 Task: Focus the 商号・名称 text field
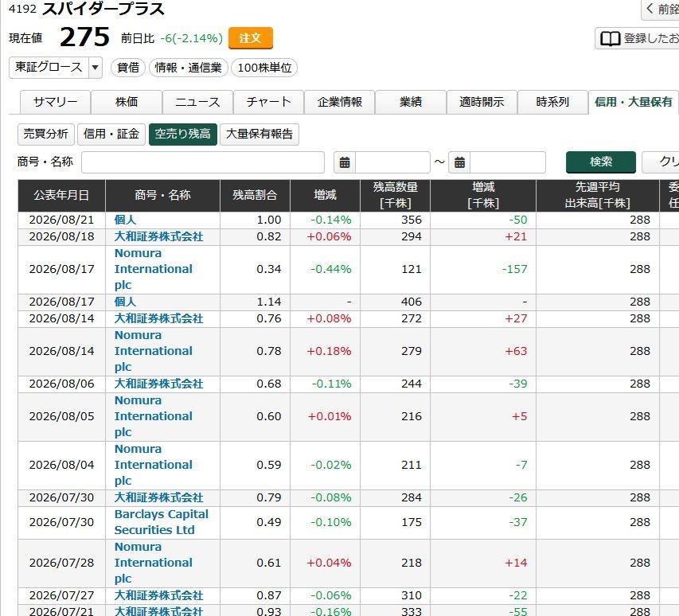(203, 162)
